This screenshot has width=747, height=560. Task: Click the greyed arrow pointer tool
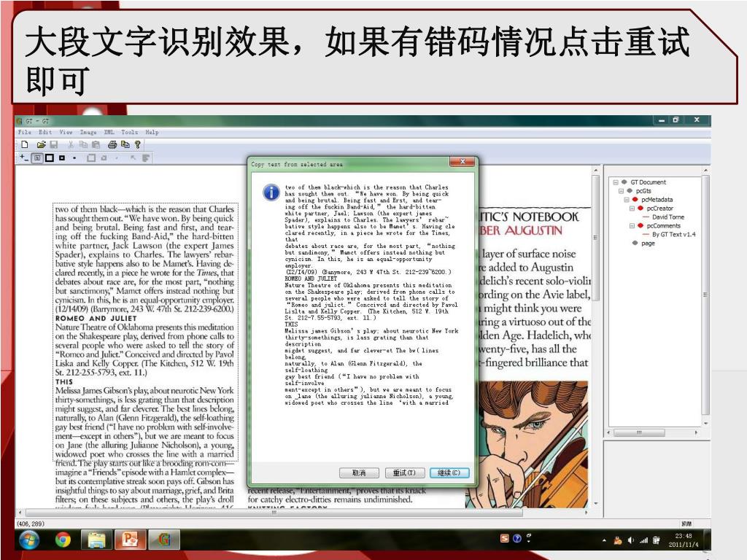click(133, 157)
